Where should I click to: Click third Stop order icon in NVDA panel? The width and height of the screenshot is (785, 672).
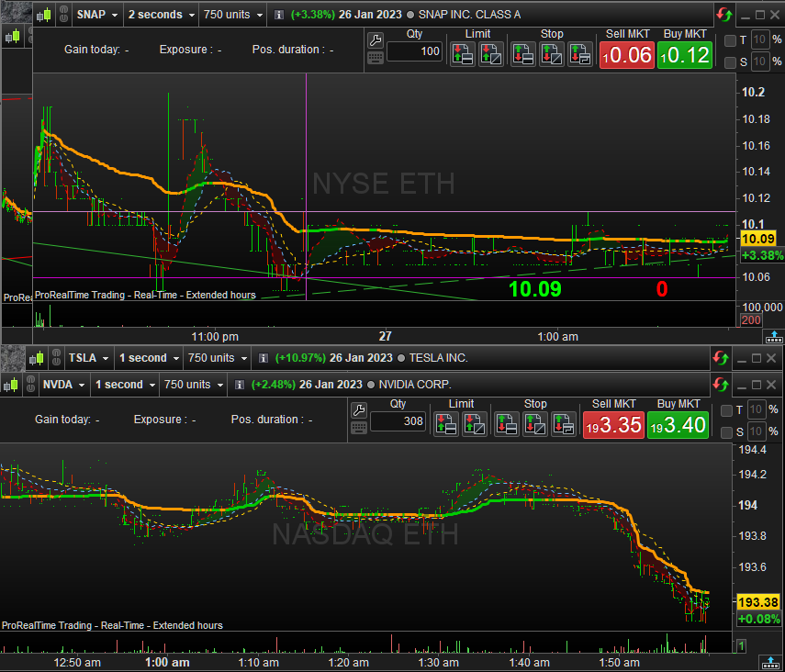(x=563, y=424)
